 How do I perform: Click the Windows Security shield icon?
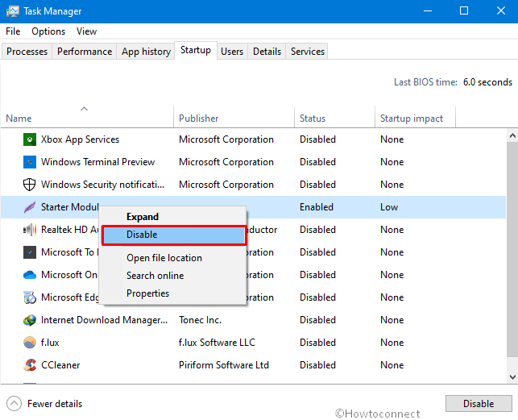coord(29,185)
